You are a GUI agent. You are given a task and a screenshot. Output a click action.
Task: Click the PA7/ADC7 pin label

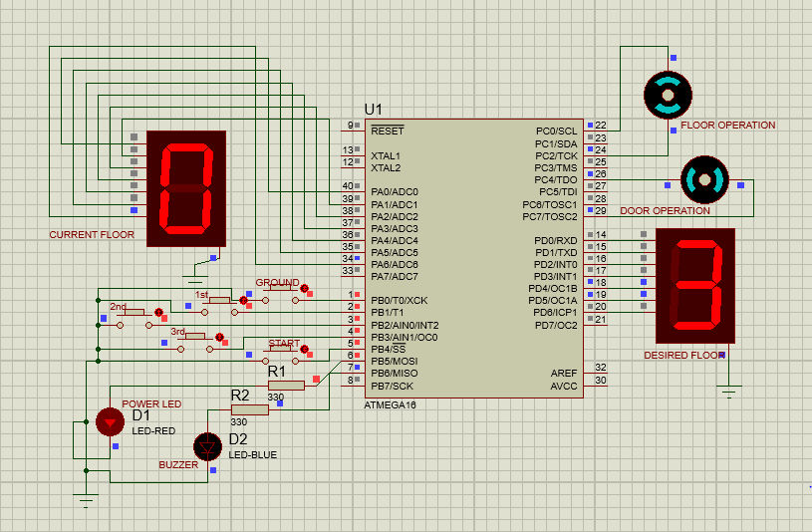[x=395, y=277]
